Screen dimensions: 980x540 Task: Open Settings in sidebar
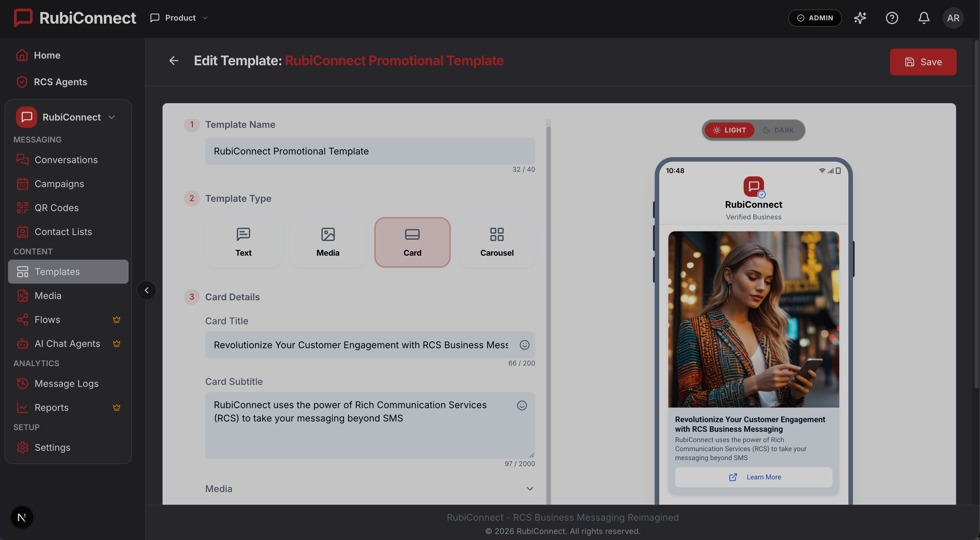[x=68, y=447]
